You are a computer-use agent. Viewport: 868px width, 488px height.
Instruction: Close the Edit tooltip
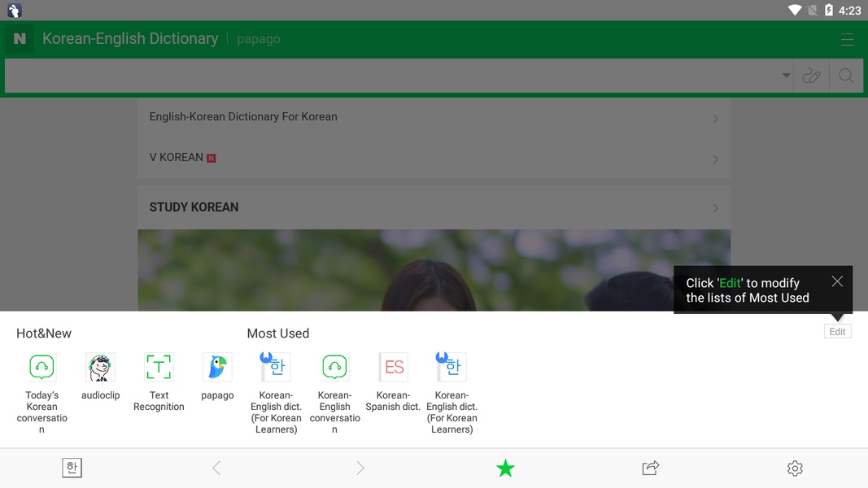(x=837, y=281)
